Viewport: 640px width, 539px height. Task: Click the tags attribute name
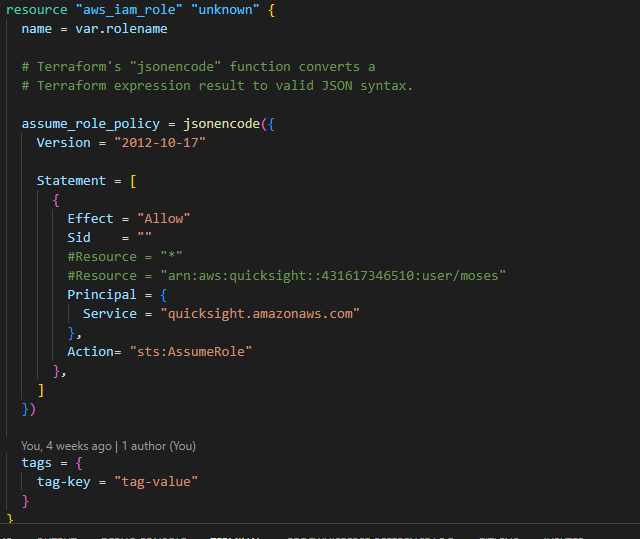[x=37, y=463]
